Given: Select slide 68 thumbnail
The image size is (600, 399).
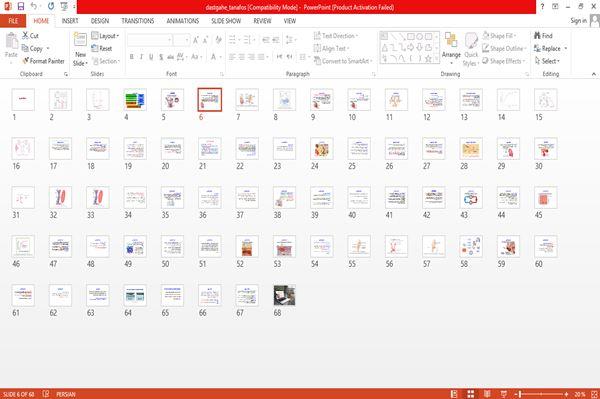Looking at the screenshot, I should tap(284, 295).
